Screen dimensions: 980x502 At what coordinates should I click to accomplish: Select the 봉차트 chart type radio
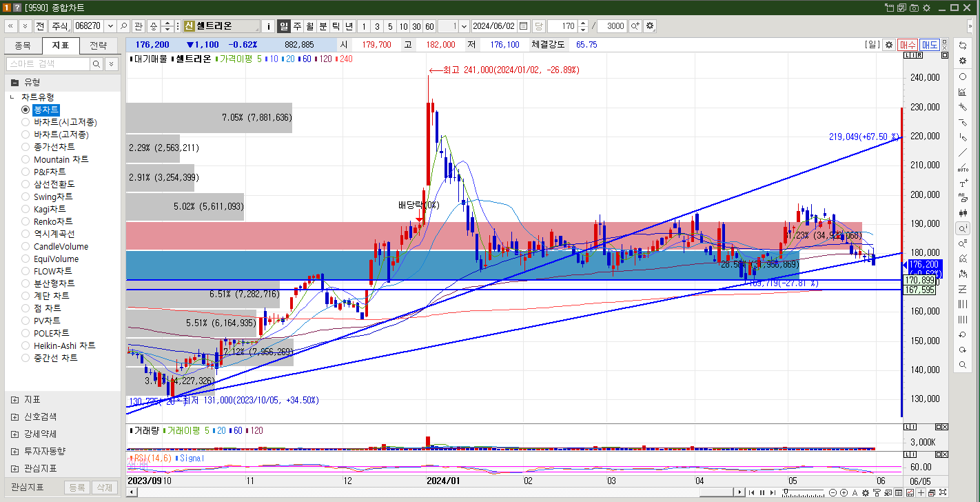pos(25,110)
